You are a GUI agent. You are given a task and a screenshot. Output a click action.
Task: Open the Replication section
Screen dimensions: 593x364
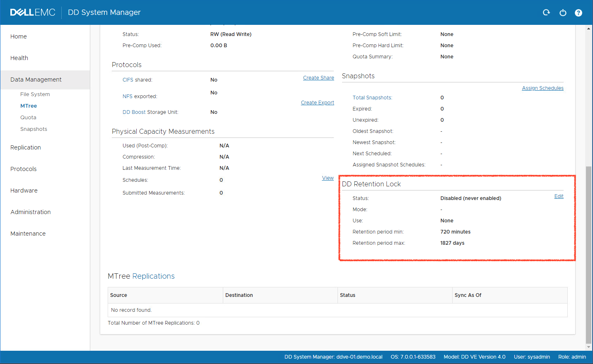pyautogui.click(x=25, y=147)
